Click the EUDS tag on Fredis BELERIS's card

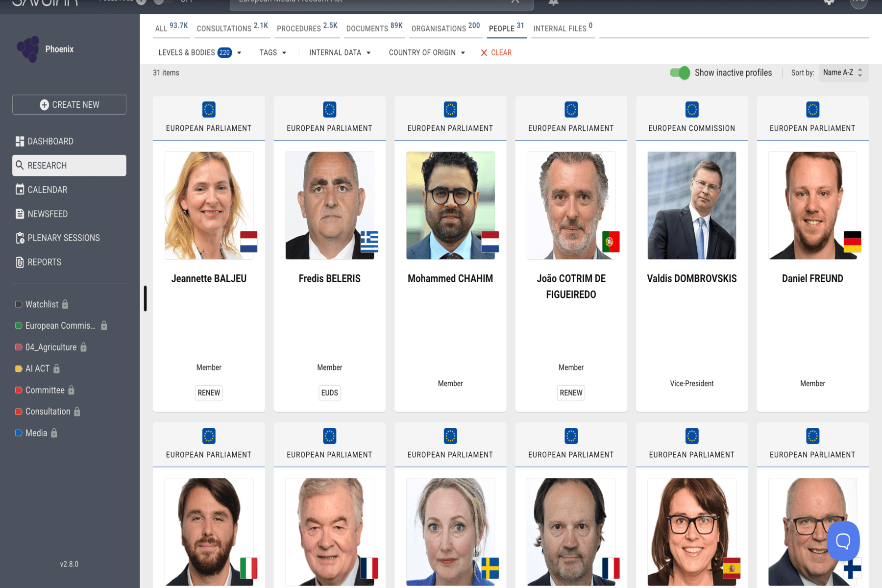tap(330, 393)
